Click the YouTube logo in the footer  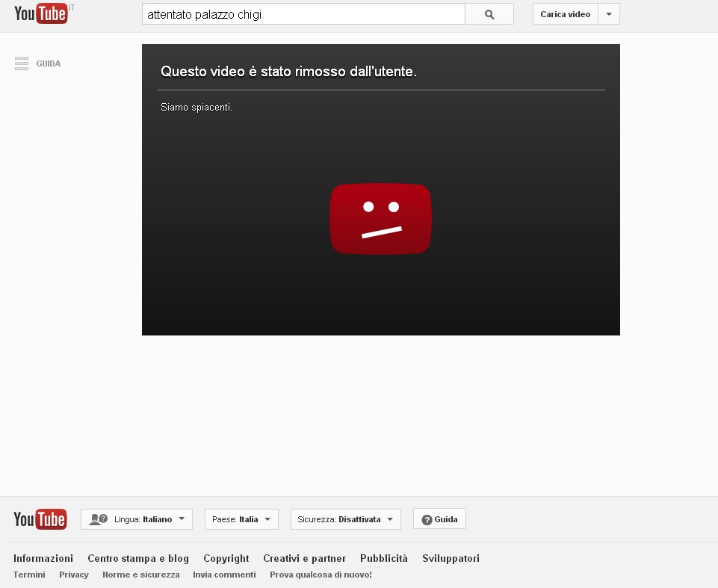pos(40,519)
